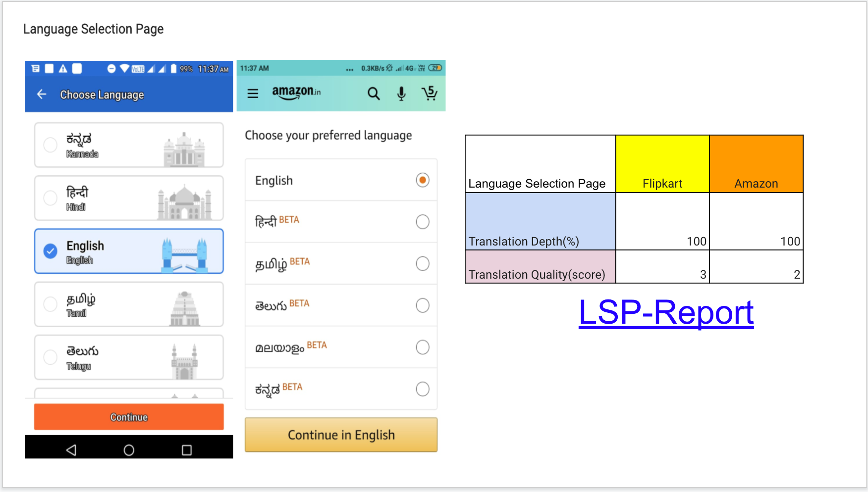Open the Amazon hamburger menu
The height and width of the screenshot is (492, 868).
pyautogui.click(x=253, y=93)
